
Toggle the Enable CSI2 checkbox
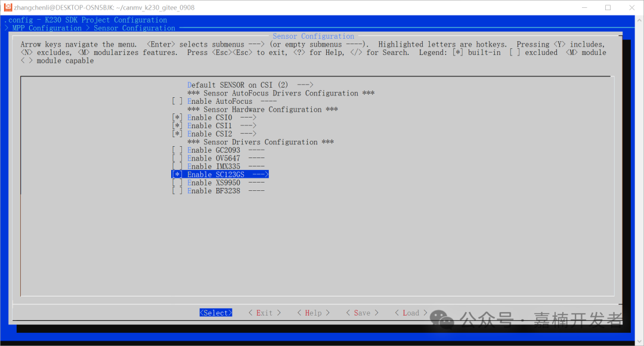point(177,134)
